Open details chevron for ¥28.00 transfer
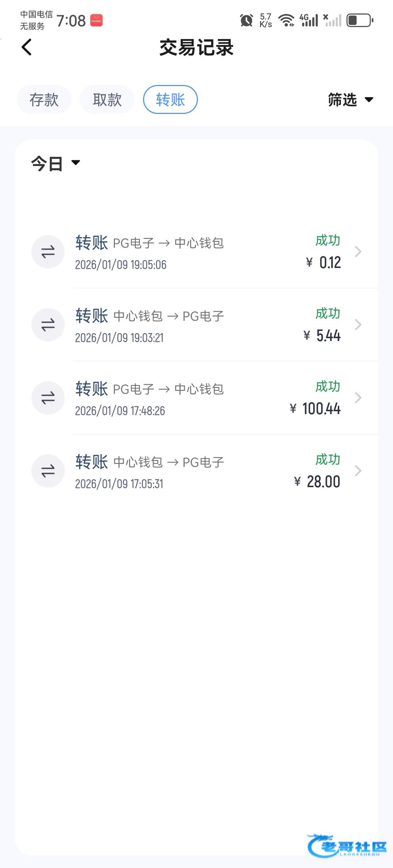Image resolution: width=393 pixels, height=868 pixels. [x=358, y=471]
